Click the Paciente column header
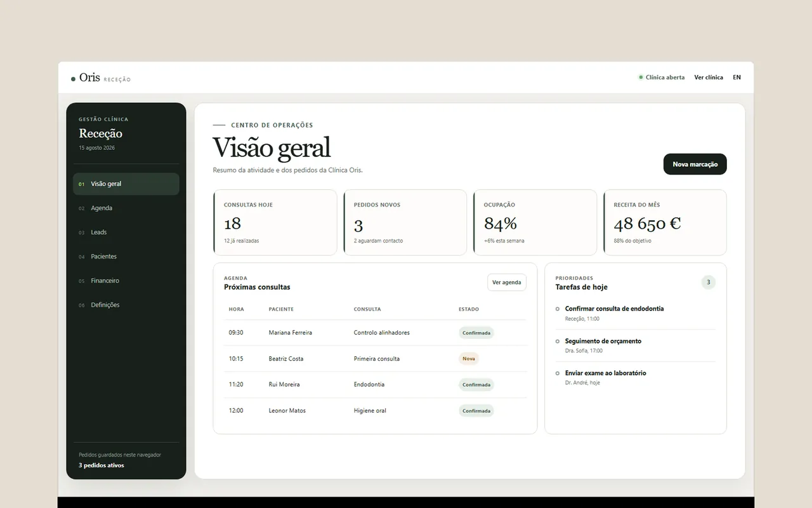Screen dimensions: 812x508 (281, 309)
